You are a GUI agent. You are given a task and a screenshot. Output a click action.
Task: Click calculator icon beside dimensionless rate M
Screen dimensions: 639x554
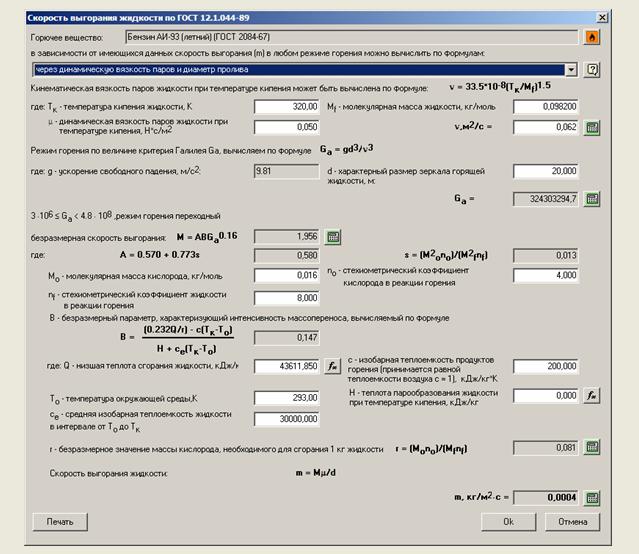point(333,237)
